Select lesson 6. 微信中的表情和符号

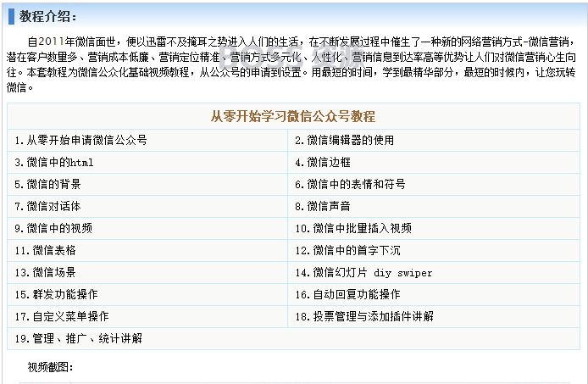pyautogui.click(x=350, y=184)
